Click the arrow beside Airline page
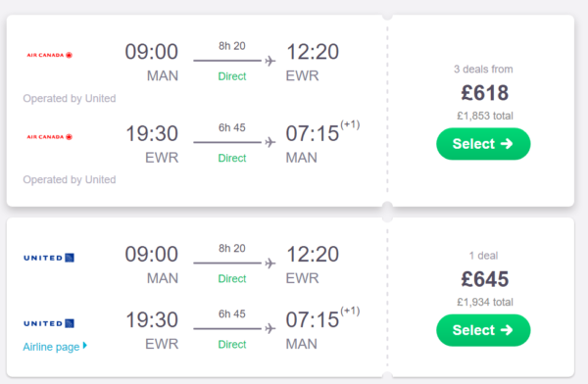Image resolution: width=588 pixels, height=384 pixels. (x=85, y=346)
